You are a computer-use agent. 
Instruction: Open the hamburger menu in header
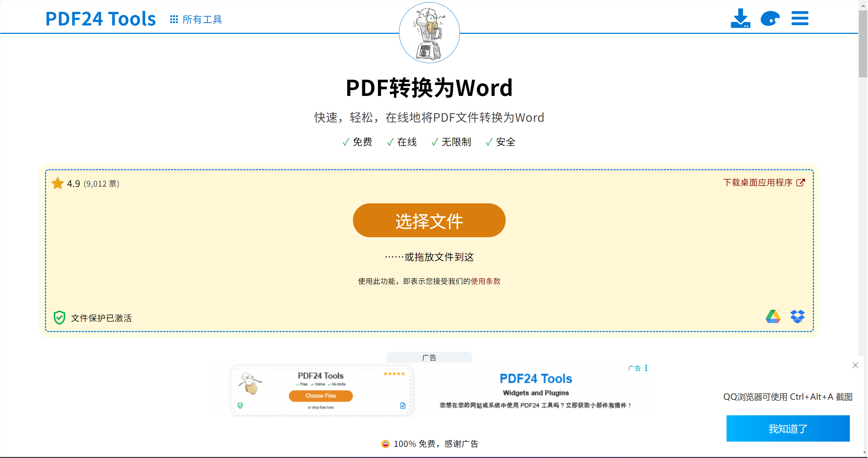pos(800,18)
